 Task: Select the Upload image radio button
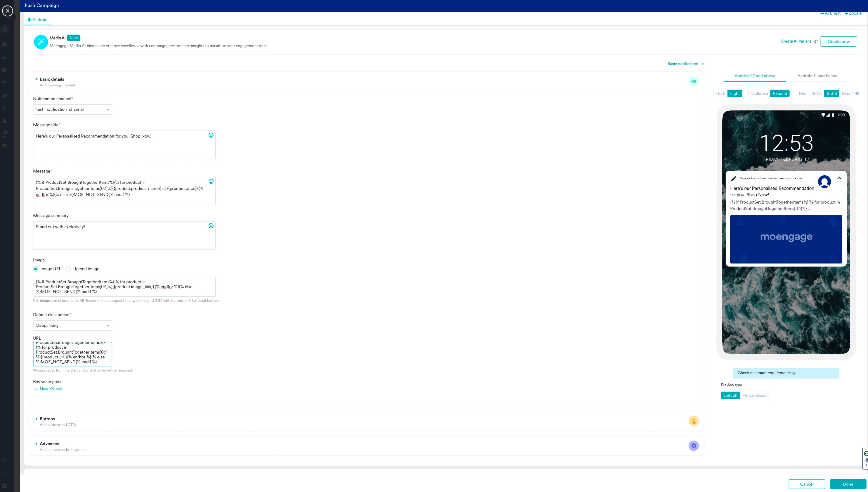tap(69, 269)
